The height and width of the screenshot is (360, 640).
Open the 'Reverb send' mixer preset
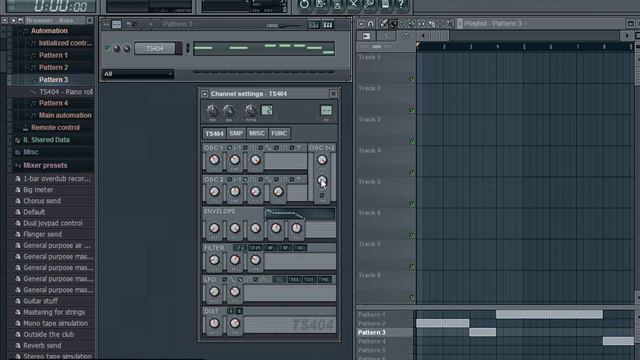point(42,345)
